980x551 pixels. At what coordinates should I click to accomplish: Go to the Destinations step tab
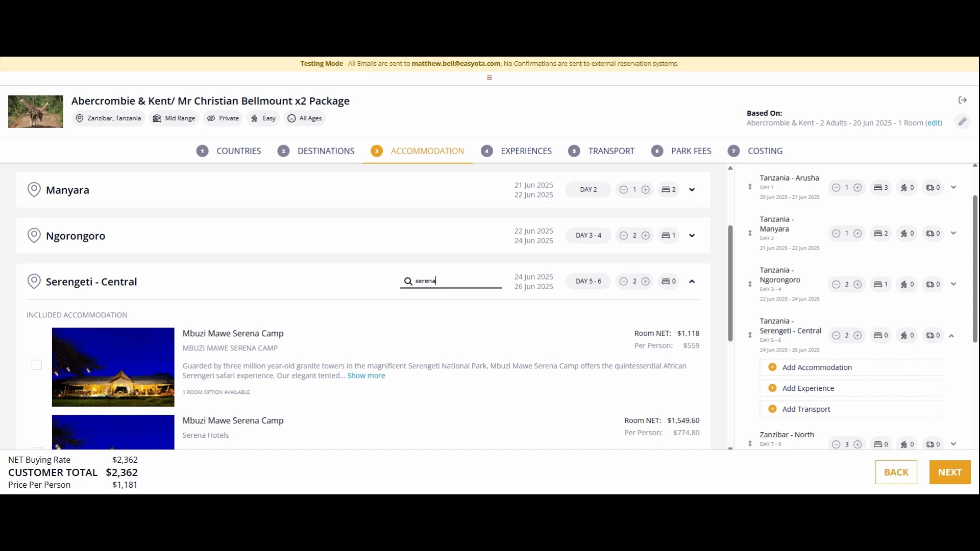click(x=316, y=151)
